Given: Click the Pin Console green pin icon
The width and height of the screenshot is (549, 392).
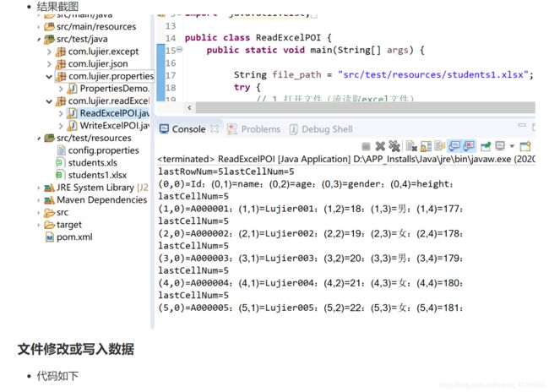Looking at the screenshot, I should 486,145.
